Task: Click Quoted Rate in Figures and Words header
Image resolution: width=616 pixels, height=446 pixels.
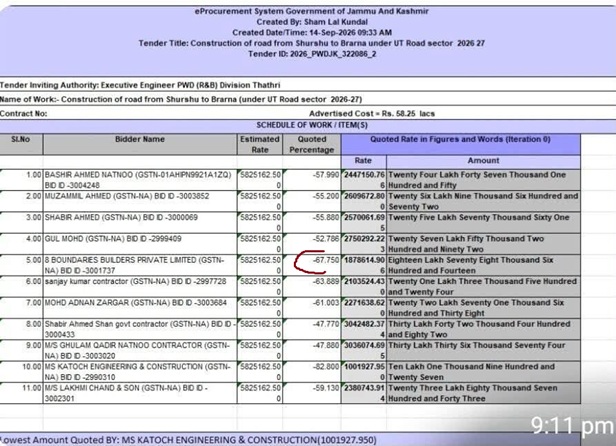Action: click(460, 144)
